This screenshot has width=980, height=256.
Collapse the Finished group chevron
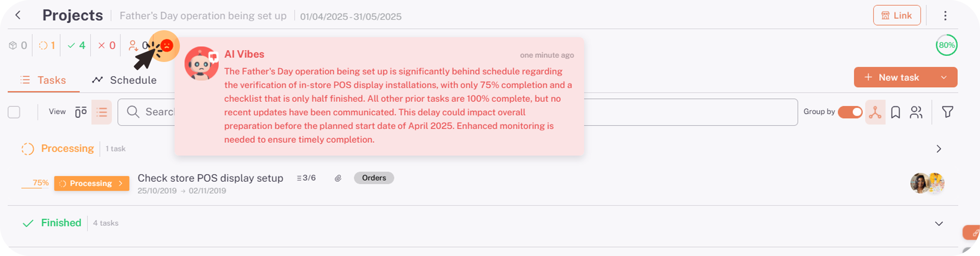coord(938,224)
